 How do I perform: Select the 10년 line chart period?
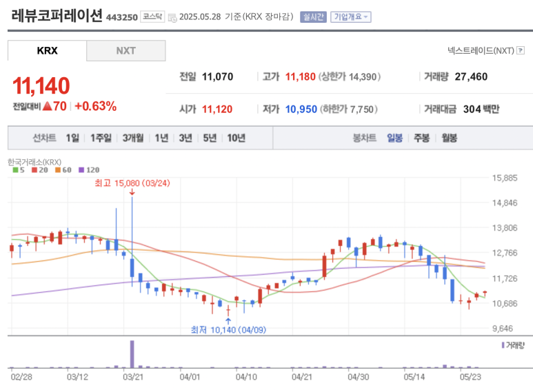pyautogui.click(x=237, y=138)
